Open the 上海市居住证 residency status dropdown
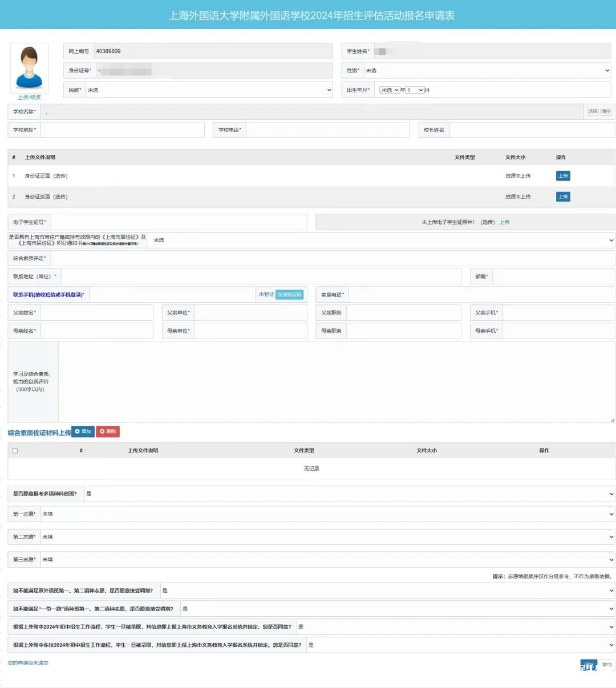Screen dimensions: 616x688 [382, 241]
